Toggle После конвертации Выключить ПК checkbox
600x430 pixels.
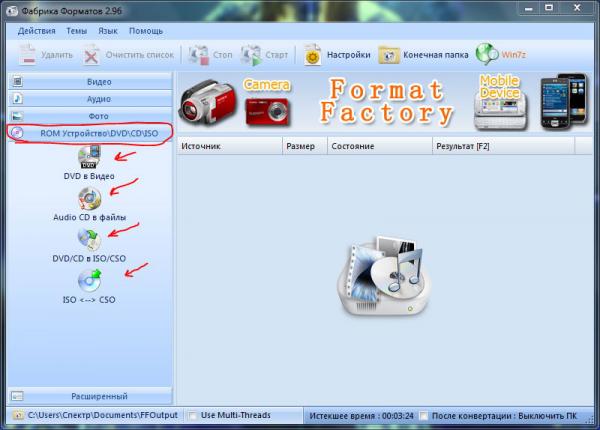424,416
